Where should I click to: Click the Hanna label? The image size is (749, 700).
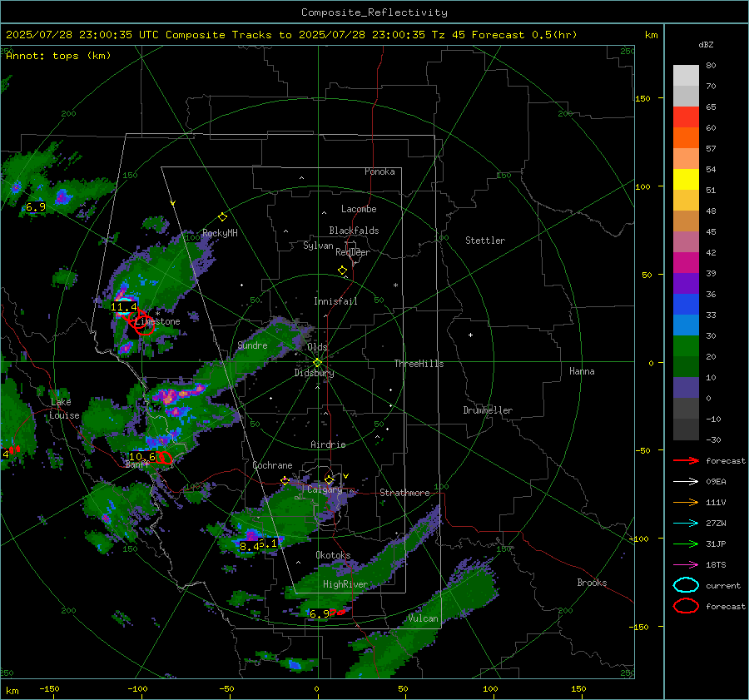(582, 371)
